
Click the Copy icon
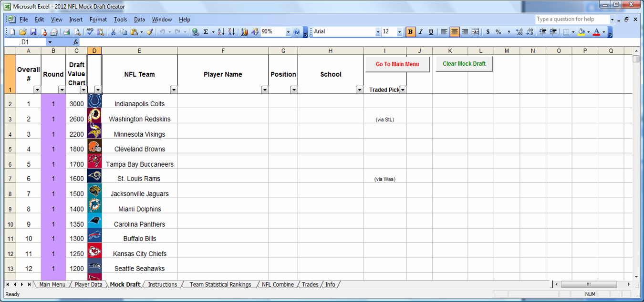(124, 32)
